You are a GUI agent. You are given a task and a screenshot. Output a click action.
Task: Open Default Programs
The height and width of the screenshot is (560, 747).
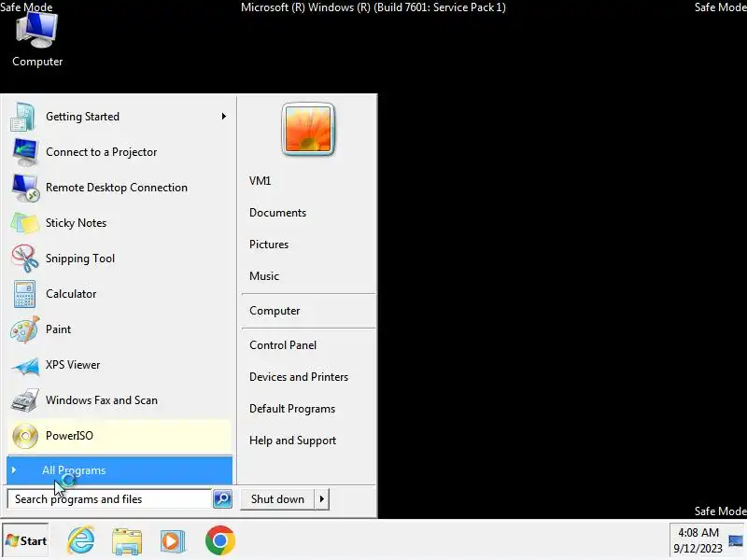[308, 409]
